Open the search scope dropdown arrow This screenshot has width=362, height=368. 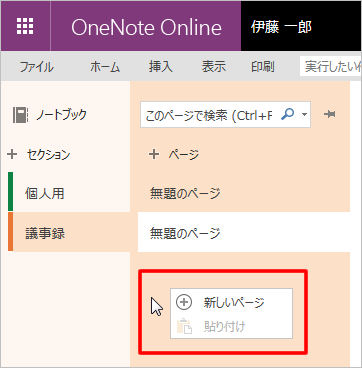coord(304,115)
